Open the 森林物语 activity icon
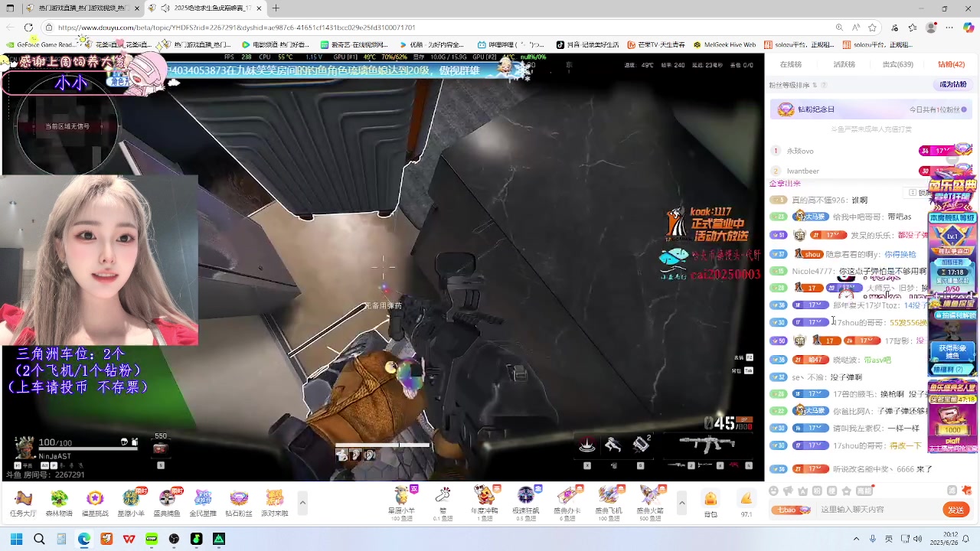Image resolution: width=980 pixels, height=551 pixels. pos(59,503)
